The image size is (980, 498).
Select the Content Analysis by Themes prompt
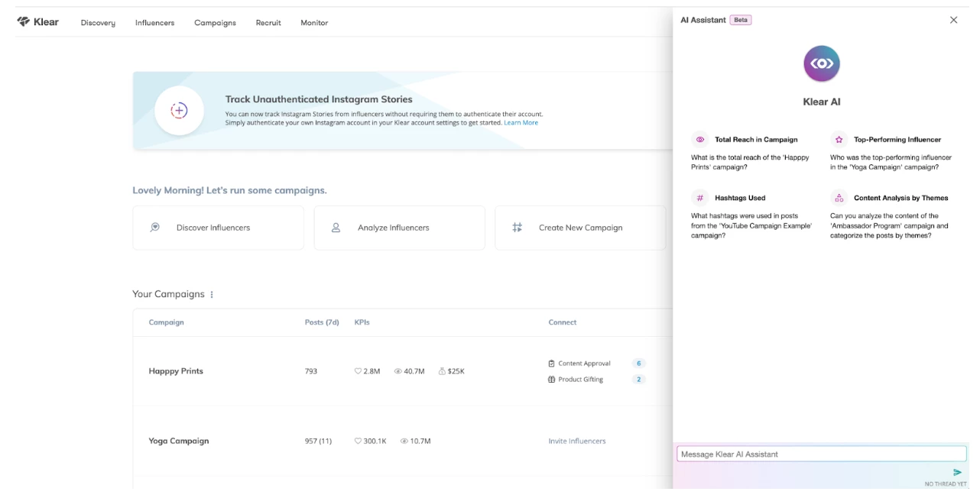[x=891, y=216]
